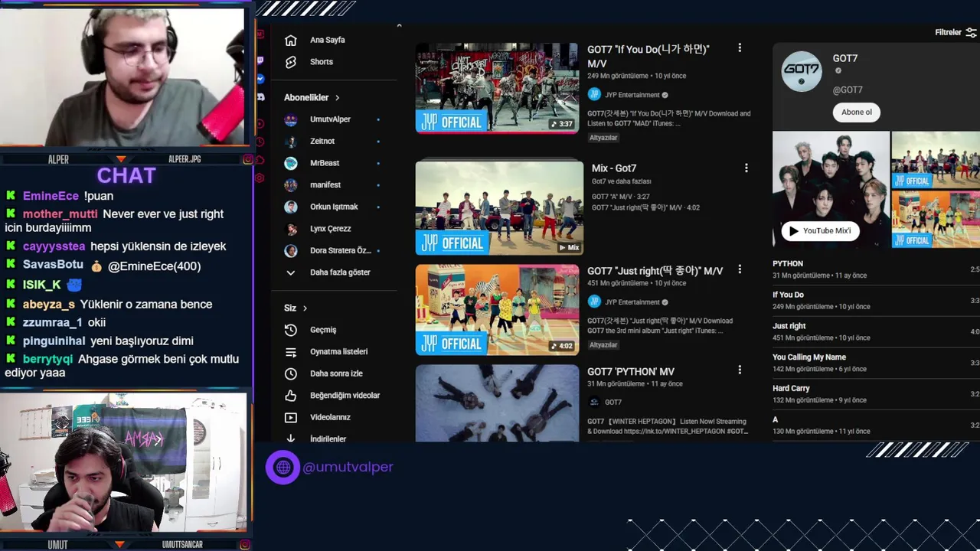This screenshot has height=551, width=980.
Task: Open manifest channel avatar
Action: (x=291, y=185)
